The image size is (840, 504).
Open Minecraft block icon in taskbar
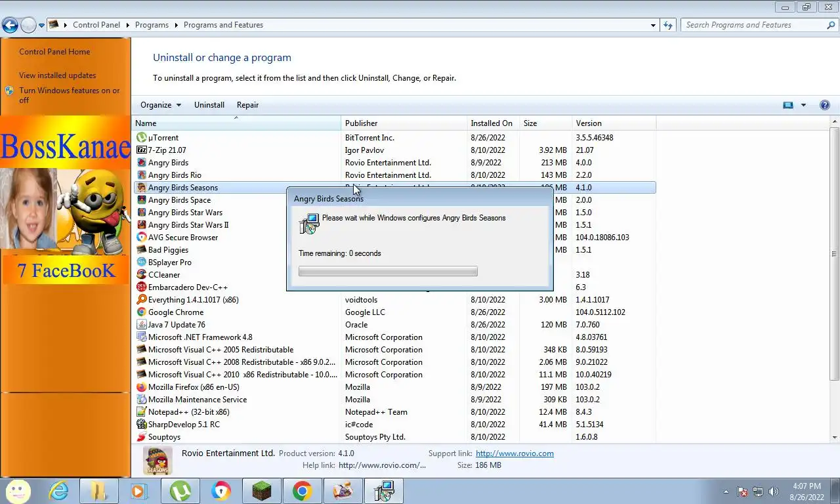[261, 491]
